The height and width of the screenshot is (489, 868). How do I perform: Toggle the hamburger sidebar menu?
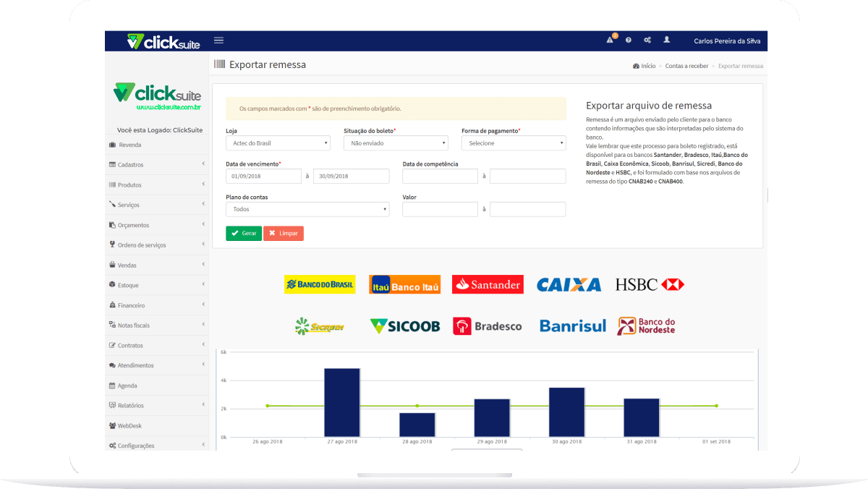coord(218,41)
